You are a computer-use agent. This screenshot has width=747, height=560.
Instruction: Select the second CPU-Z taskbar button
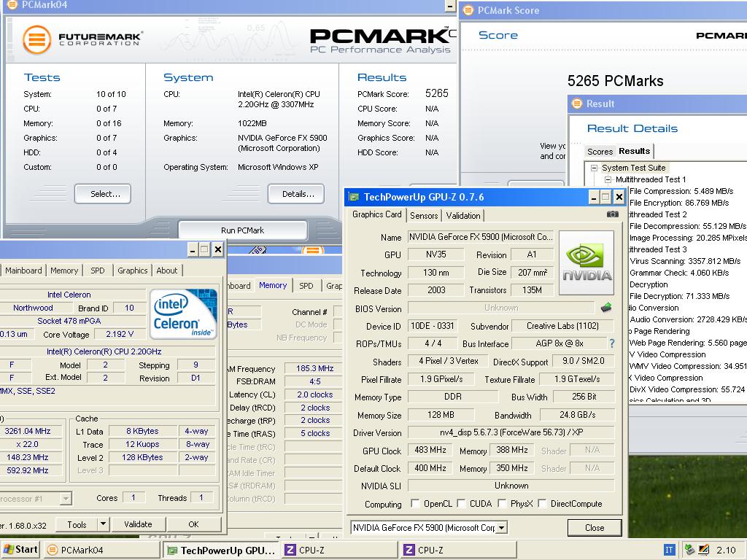(x=458, y=550)
